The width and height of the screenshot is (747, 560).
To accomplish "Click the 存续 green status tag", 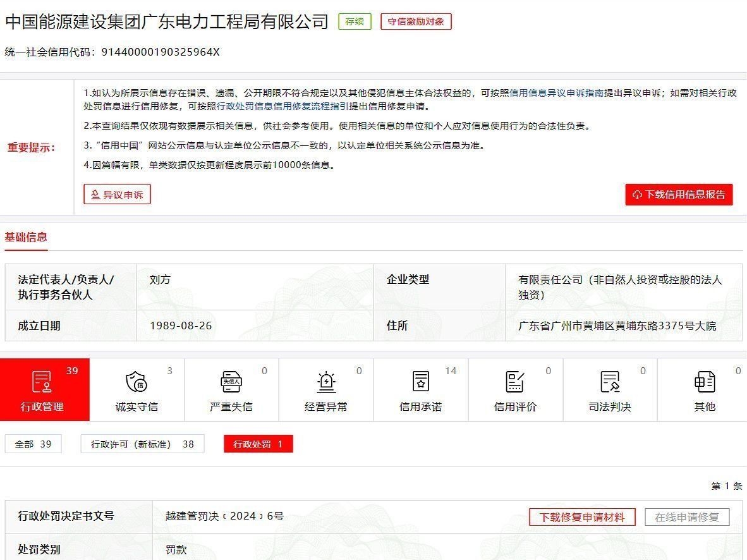I will point(355,21).
